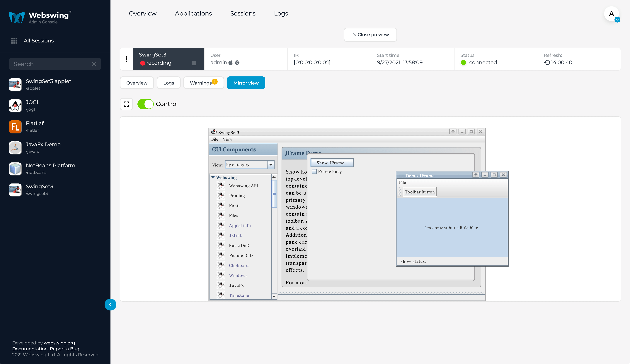Click the Webswing logo icon
The height and width of the screenshot is (364, 630).
[17, 18]
